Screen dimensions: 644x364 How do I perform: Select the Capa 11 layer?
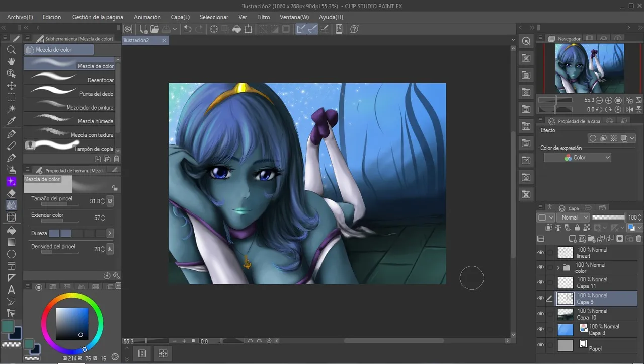(596, 283)
